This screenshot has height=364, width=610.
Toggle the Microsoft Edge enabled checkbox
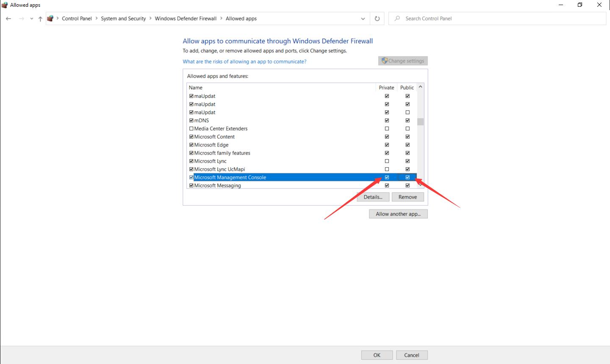click(191, 145)
